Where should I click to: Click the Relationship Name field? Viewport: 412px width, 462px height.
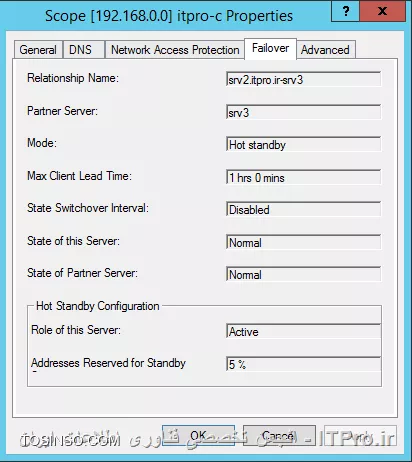[x=303, y=79]
